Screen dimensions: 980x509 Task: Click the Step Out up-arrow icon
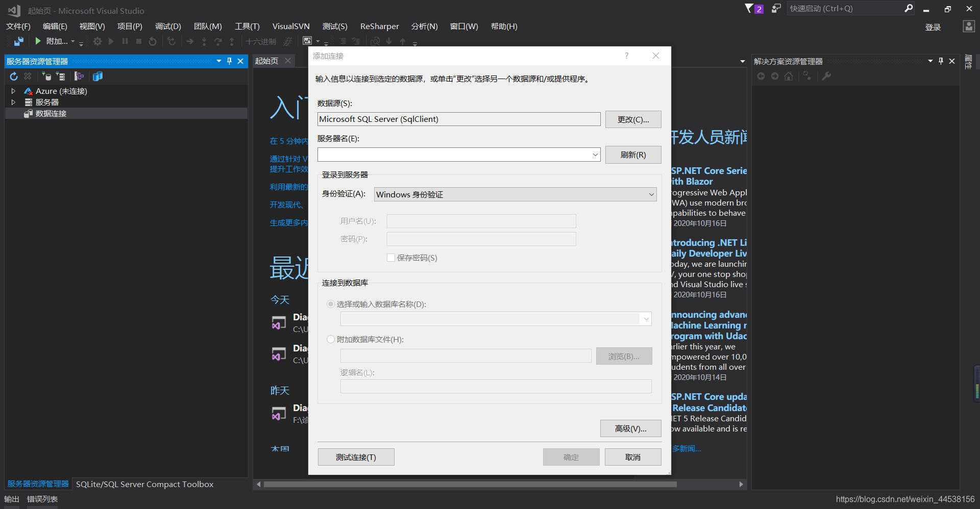[232, 41]
